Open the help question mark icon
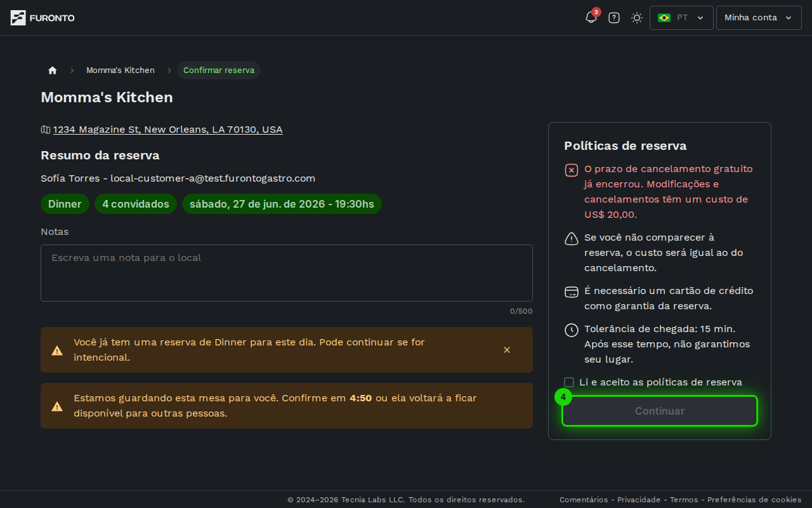The height and width of the screenshot is (508, 812). (x=614, y=18)
